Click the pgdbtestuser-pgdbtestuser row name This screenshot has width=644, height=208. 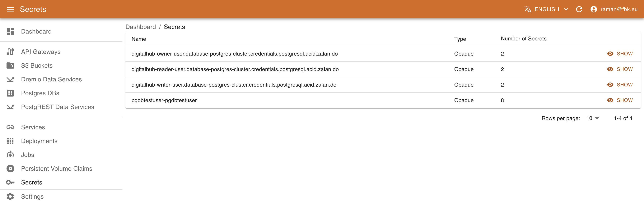[x=164, y=100]
